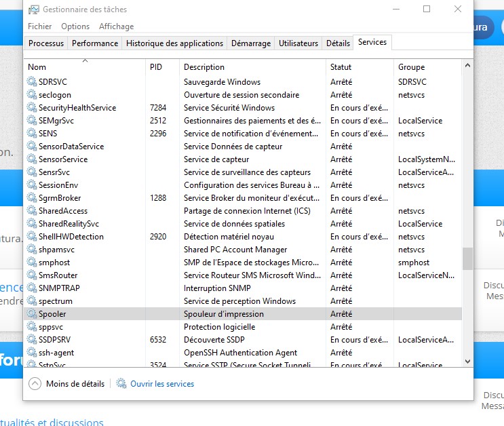This screenshot has height=426, width=504.
Task: Open the Options menu
Action: (x=75, y=26)
